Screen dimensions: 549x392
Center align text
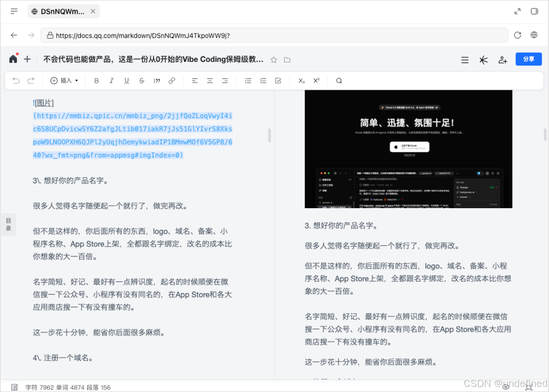[210, 81]
